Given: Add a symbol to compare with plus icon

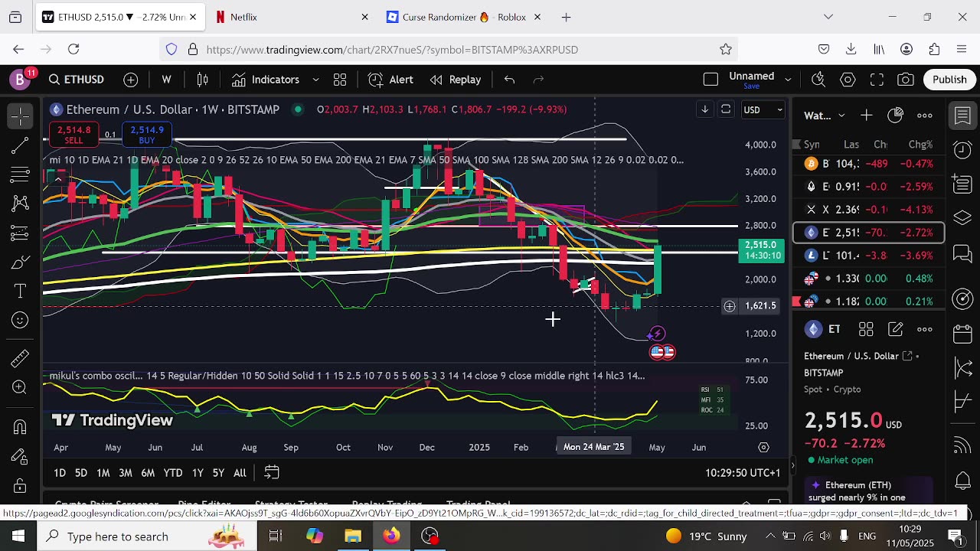Looking at the screenshot, I should [x=131, y=80].
